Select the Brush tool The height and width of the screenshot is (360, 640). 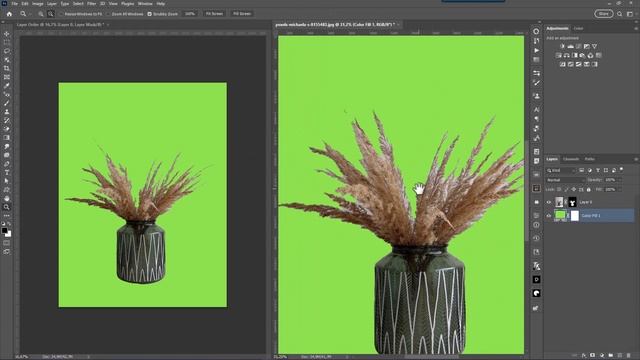point(7,103)
